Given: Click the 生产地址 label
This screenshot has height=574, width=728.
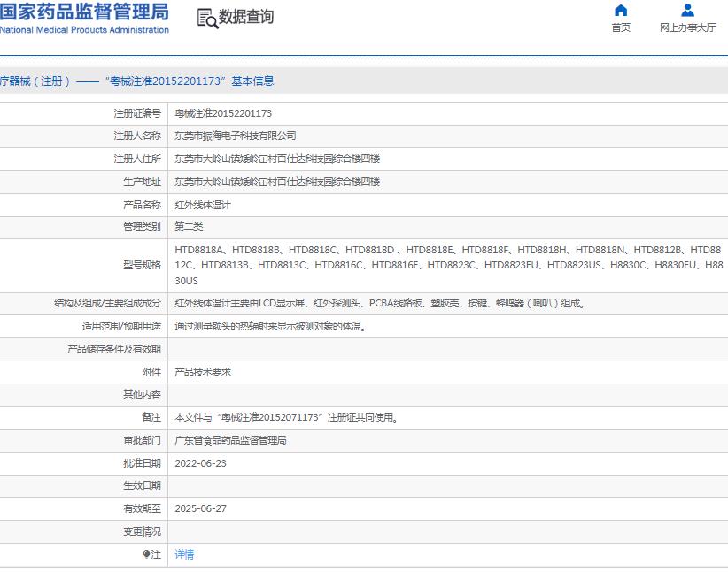Looking at the screenshot, I should coord(142,182).
